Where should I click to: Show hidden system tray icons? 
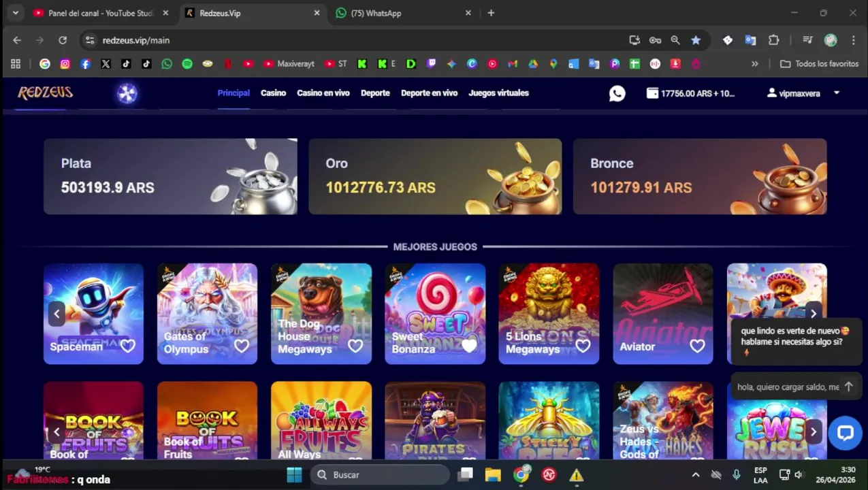click(695, 475)
